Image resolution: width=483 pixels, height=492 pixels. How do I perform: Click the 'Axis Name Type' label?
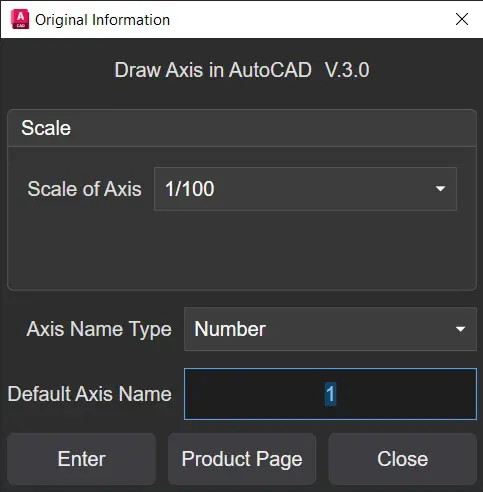(x=99, y=329)
